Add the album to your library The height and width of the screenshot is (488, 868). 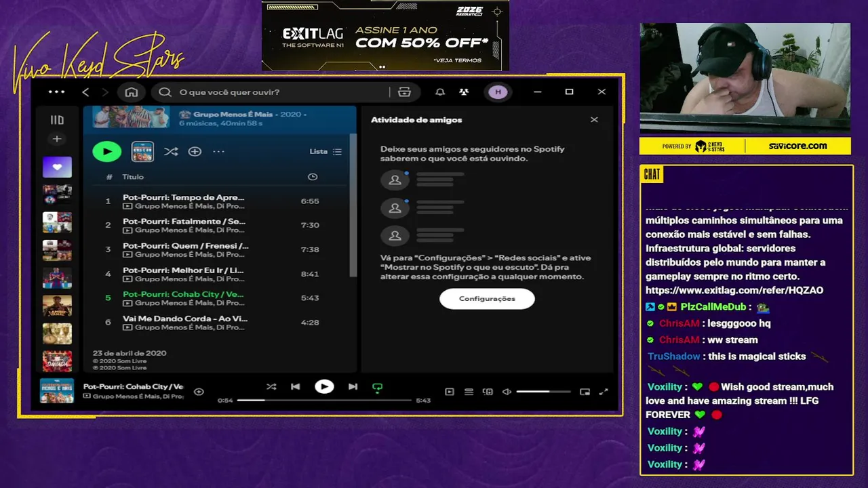[195, 152]
